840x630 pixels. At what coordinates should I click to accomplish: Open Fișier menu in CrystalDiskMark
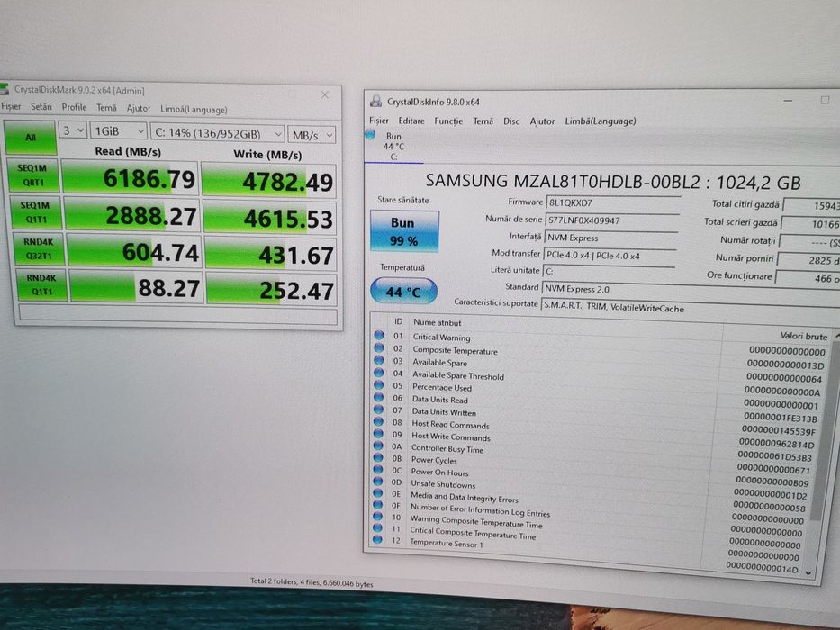pyautogui.click(x=11, y=106)
